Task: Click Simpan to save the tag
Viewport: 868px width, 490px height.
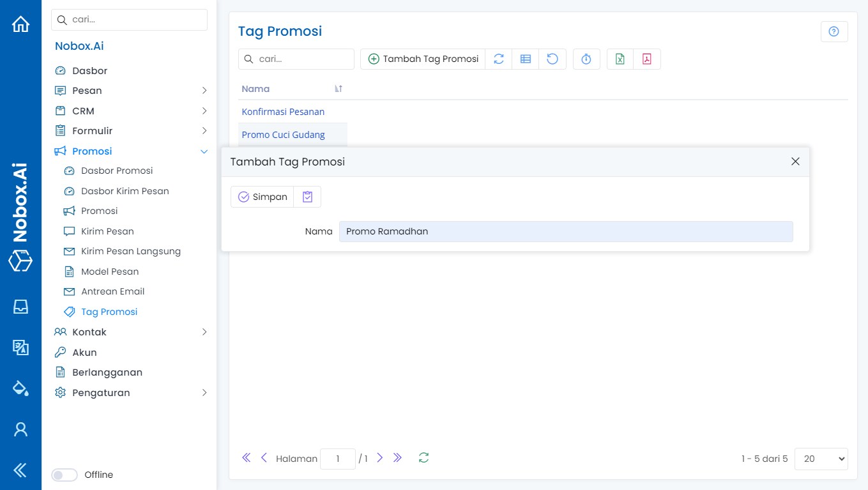Action: coord(263,197)
